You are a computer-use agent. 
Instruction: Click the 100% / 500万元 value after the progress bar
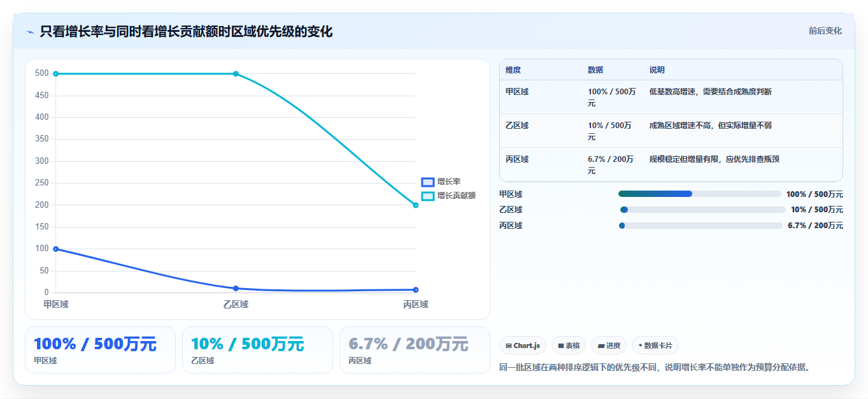point(815,194)
